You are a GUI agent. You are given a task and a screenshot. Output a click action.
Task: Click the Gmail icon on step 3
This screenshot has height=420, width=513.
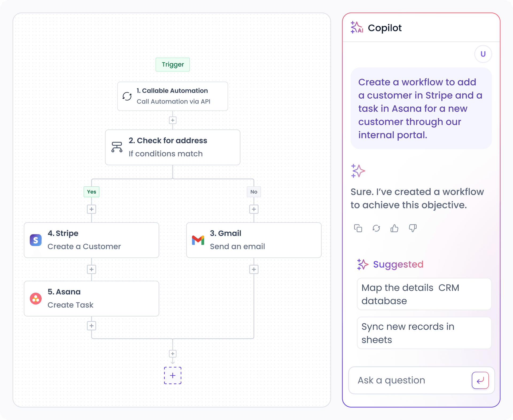tap(198, 240)
